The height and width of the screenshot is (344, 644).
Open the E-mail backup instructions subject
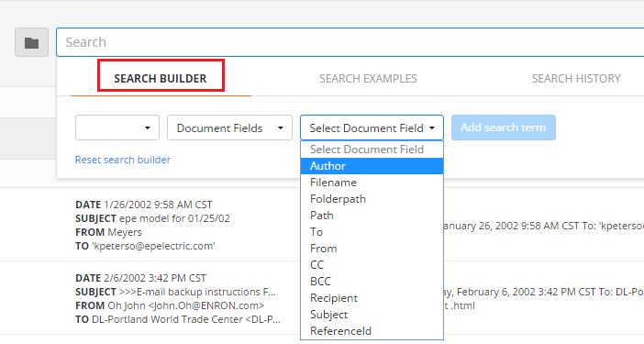click(197, 292)
